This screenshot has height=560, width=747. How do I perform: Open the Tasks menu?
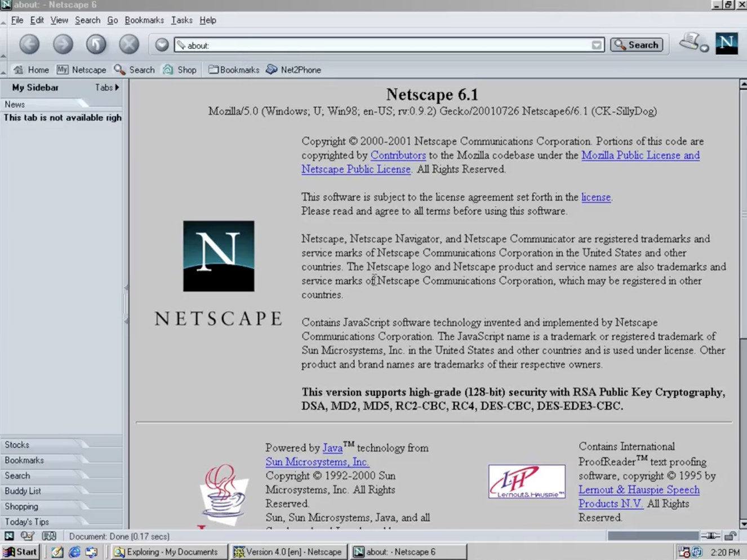click(182, 20)
